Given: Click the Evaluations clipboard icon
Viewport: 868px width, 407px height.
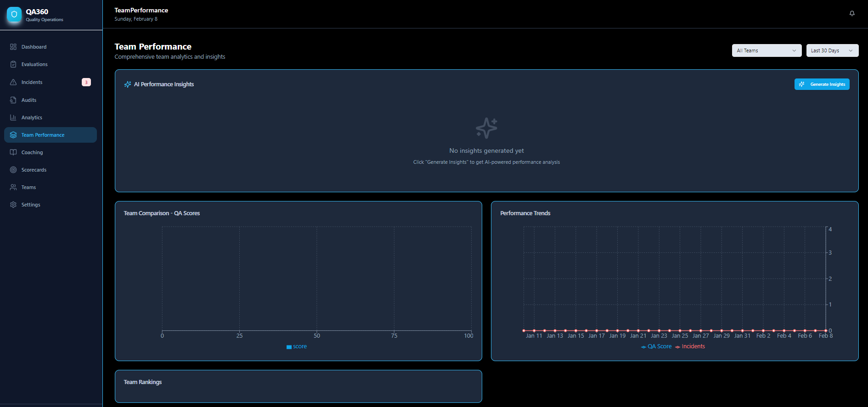Looking at the screenshot, I should pos(13,64).
